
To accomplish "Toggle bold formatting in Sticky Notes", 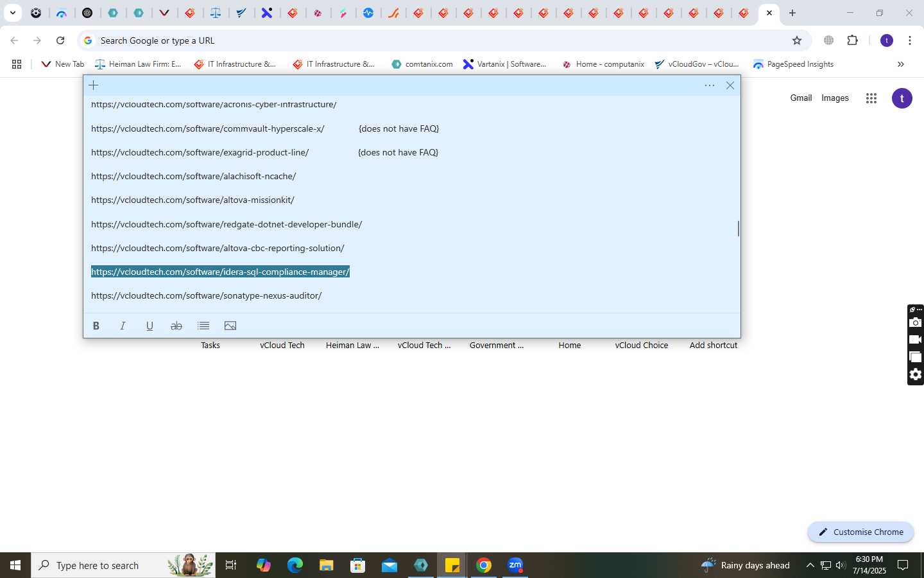I will 96,326.
